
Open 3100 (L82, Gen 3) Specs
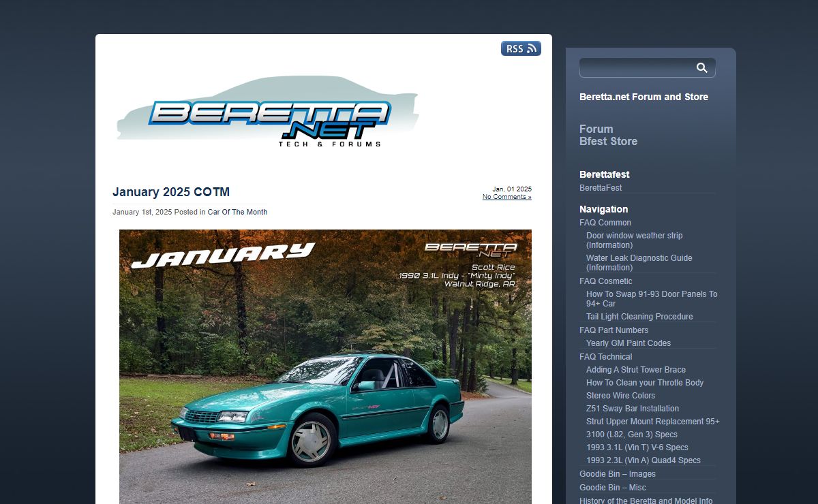pyautogui.click(x=632, y=435)
